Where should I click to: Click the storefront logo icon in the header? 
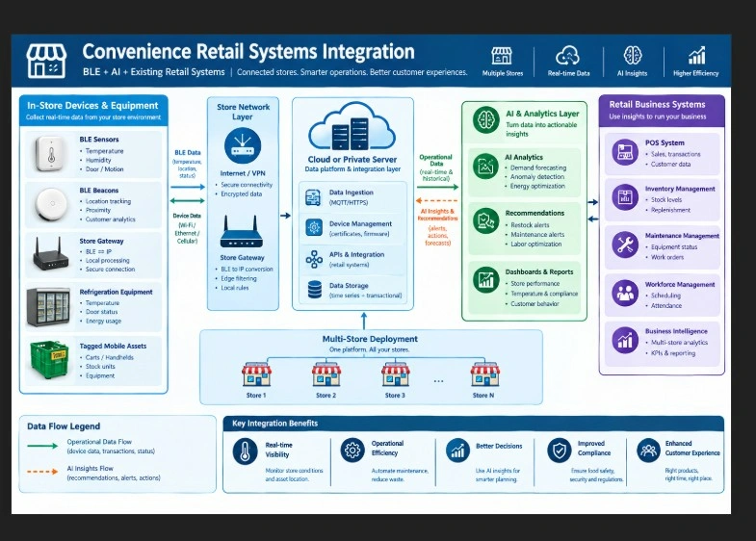[x=46, y=61]
